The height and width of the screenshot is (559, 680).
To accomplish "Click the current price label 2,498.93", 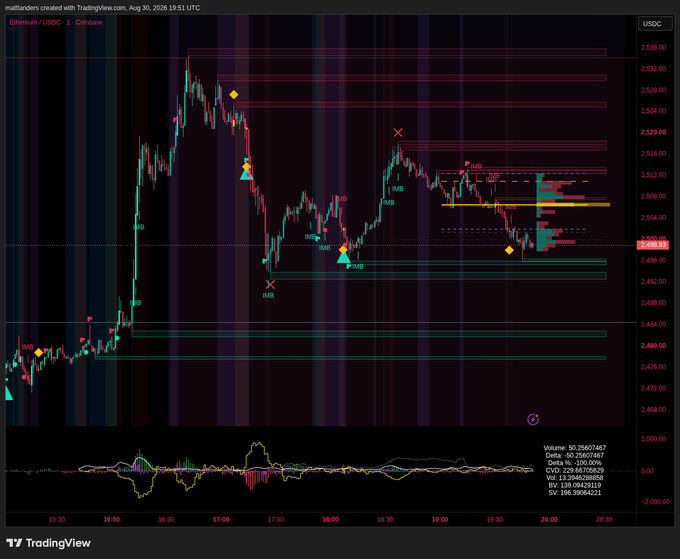I will pyautogui.click(x=653, y=245).
